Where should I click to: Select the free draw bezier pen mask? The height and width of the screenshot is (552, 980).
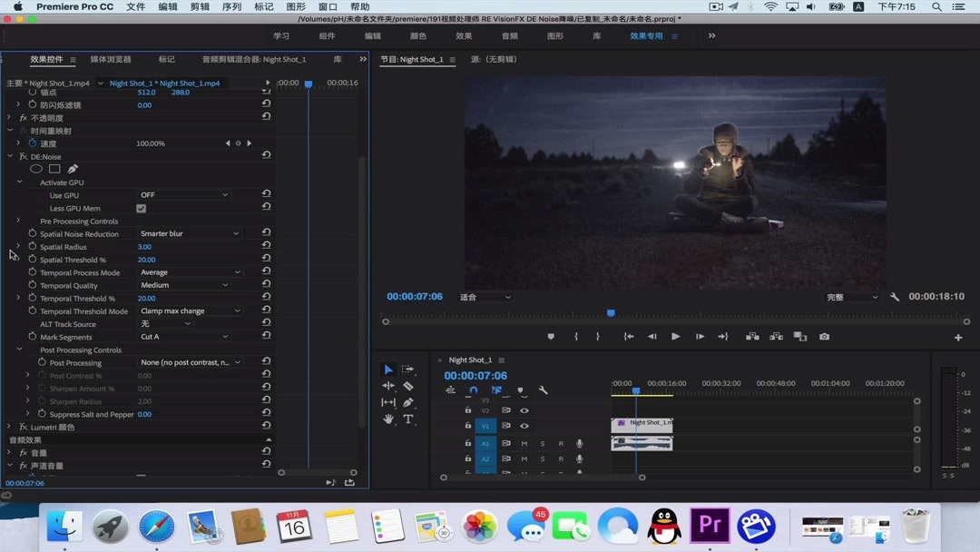click(73, 169)
